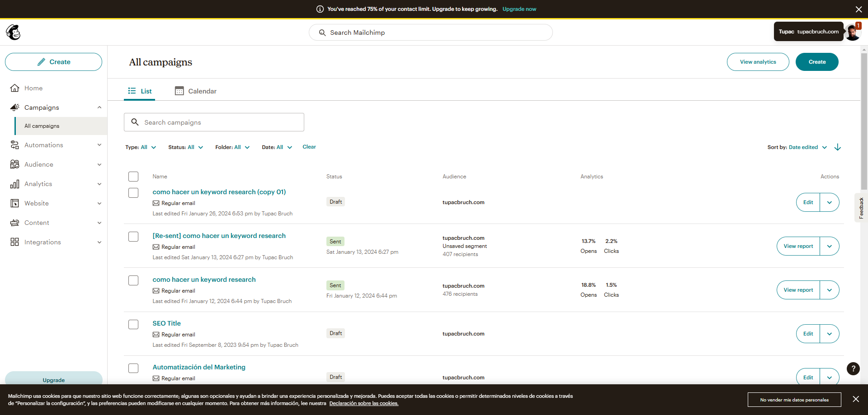Image resolution: width=868 pixels, height=415 pixels.
Task: Click the Mailchimp Freddie logo
Action: point(14,32)
